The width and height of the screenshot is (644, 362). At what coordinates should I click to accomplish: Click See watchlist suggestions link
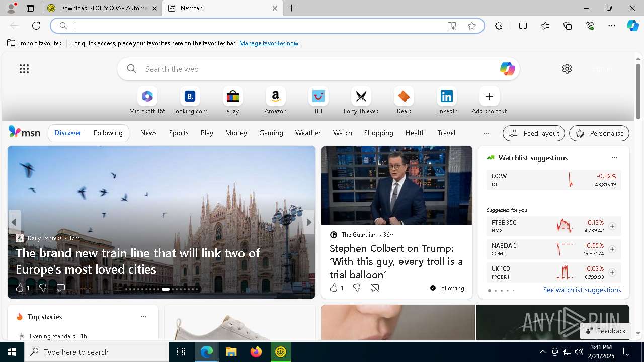(x=582, y=290)
